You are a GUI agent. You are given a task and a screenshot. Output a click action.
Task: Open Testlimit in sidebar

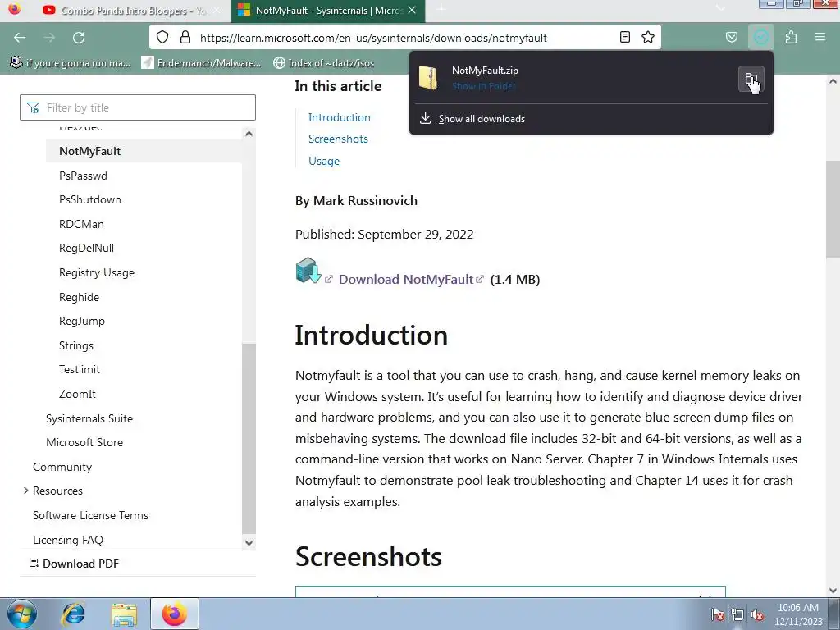80,369
